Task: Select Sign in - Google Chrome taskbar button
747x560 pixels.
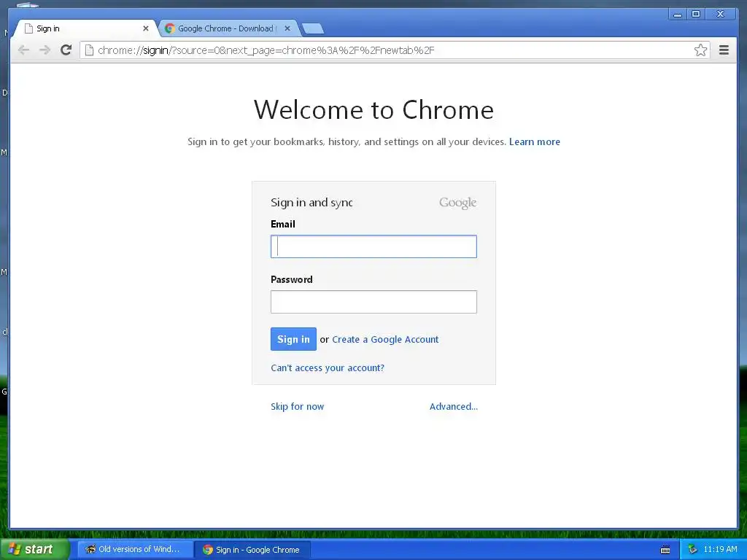Action: (252, 550)
